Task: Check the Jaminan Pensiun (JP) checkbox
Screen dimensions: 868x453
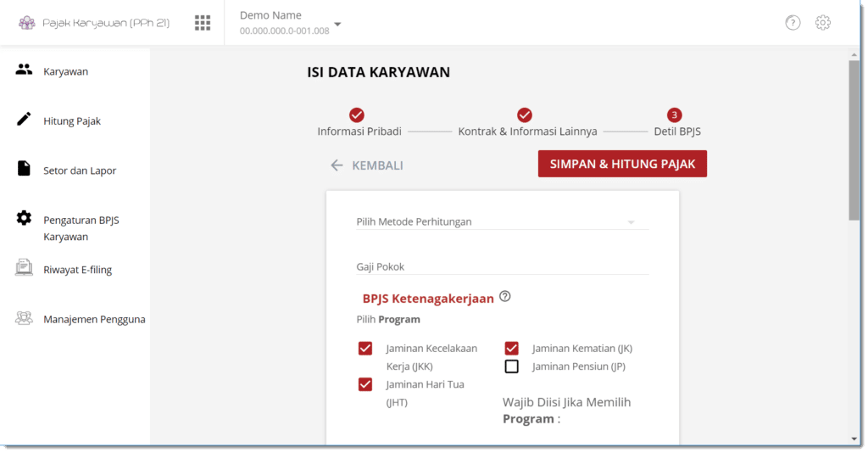Action: tap(511, 366)
